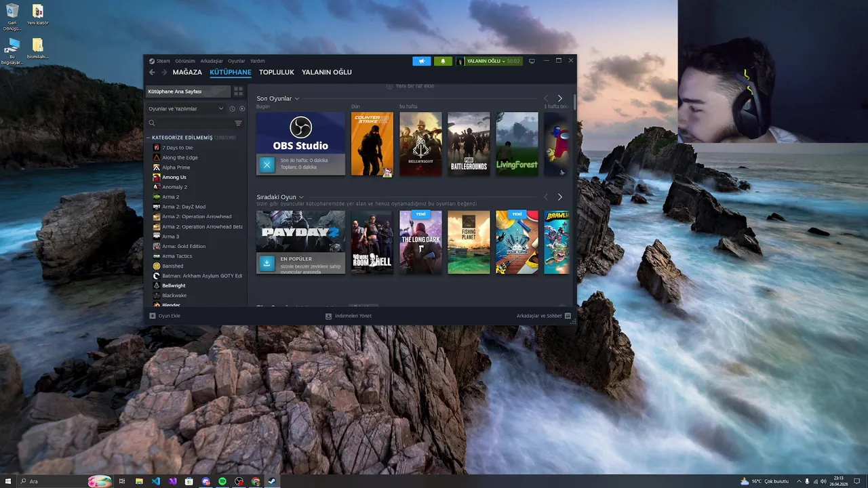The image size is (868, 488).
Task: Select Alpha Prime in game list
Action: [176, 167]
